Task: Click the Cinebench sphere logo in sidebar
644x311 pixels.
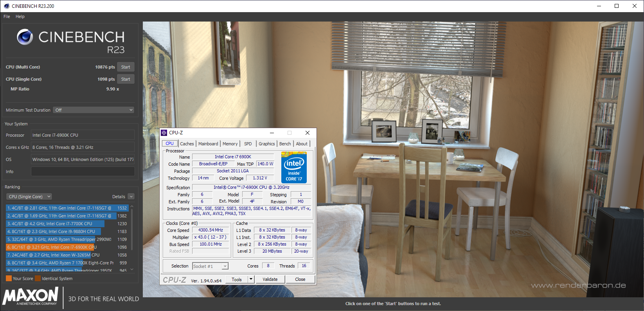Action: tap(25, 37)
